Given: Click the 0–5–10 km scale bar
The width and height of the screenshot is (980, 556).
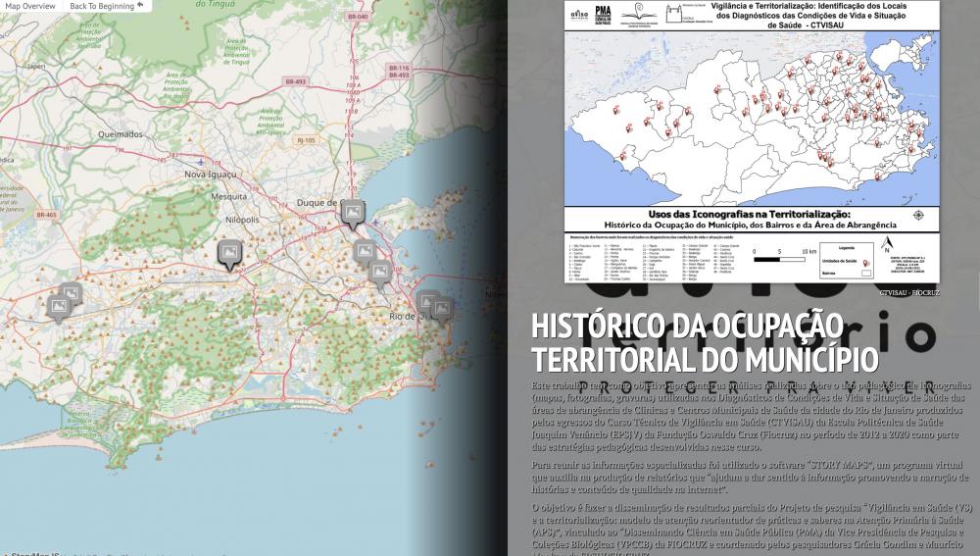Looking at the screenshot, I should [x=784, y=256].
